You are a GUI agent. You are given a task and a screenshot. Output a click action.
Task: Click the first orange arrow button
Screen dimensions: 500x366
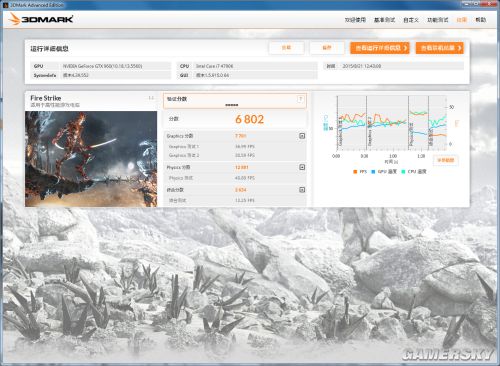pos(380,48)
